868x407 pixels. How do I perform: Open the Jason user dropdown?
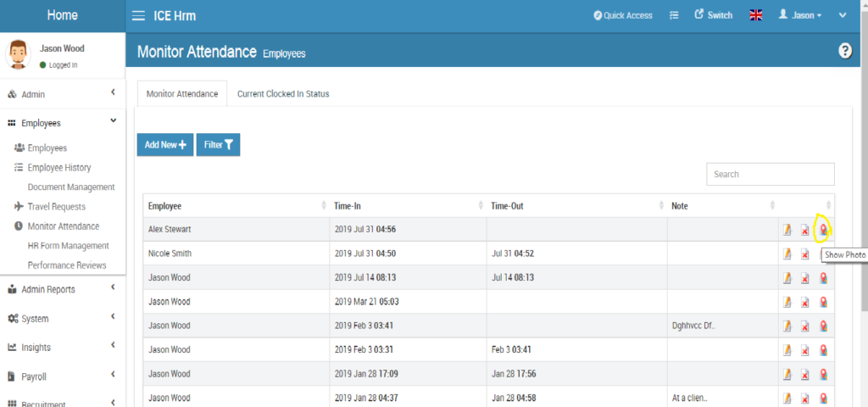point(800,15)
